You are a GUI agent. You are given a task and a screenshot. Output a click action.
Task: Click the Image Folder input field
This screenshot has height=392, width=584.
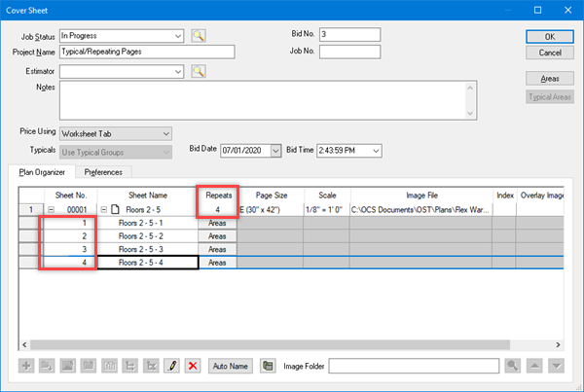[x=414, y=366]
